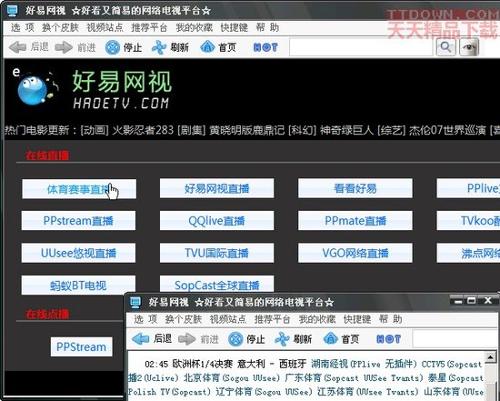Viewport: 500px width, 401px height.
Task: Open the 选项 menu in main window
Action: pyautogui.click(x=22, y=28)
